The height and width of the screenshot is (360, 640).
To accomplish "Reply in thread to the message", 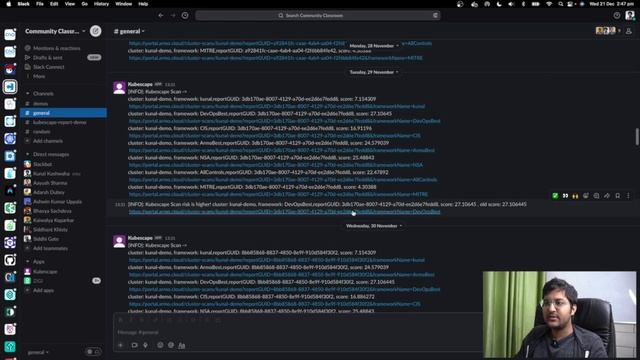I will coord(597,196).
